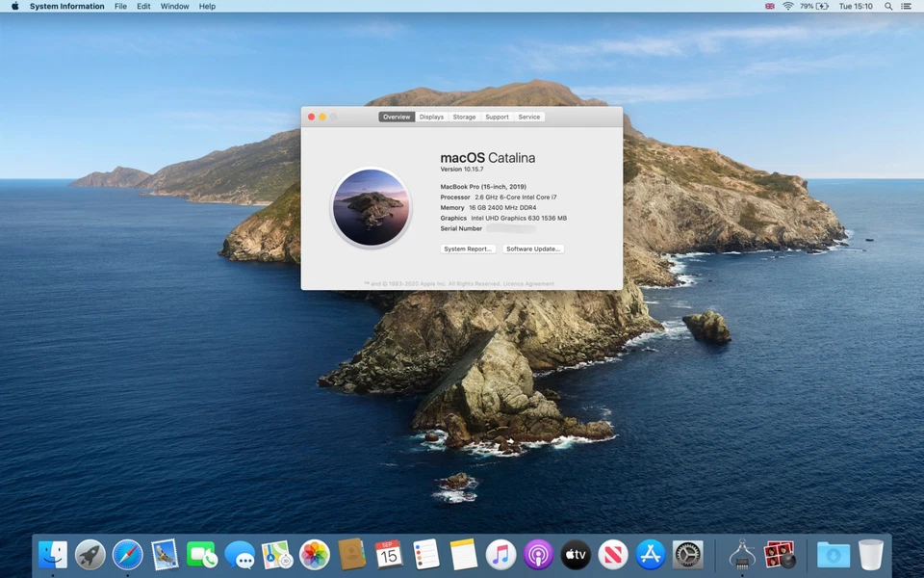Open Podcasts app in the Dock
Viewport: 924px width, 578px height.
pos(538,555)
